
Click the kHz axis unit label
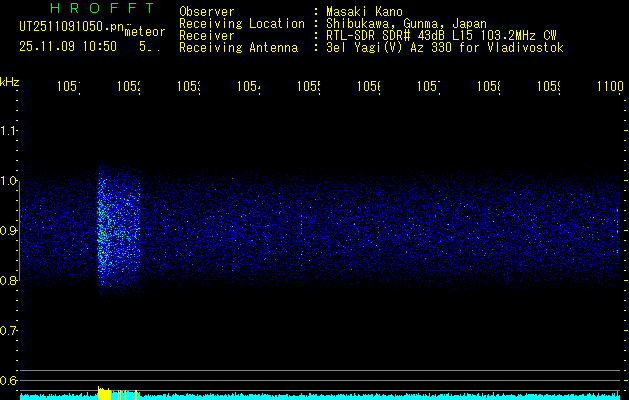9,82
